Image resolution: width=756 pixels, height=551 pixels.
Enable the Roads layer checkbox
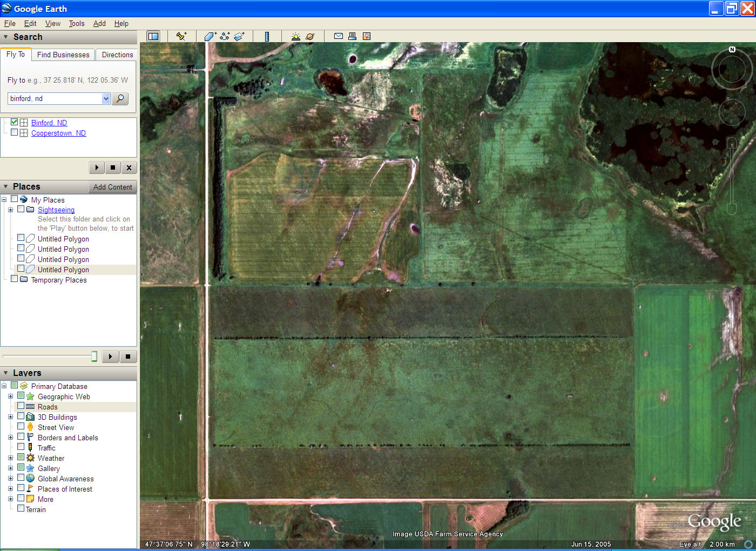click(21, 406)
